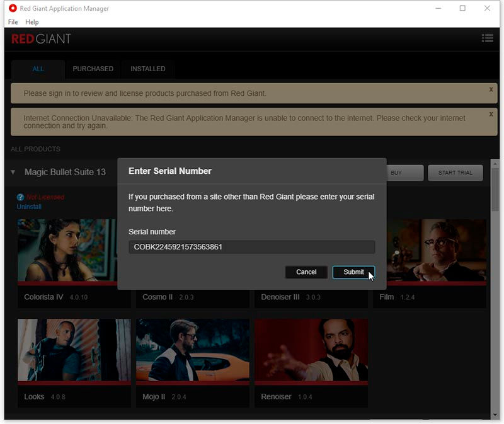This screenshot has width=504, height=424.
Task: Select the Colorista IV thumbnail
Action: 67,251
